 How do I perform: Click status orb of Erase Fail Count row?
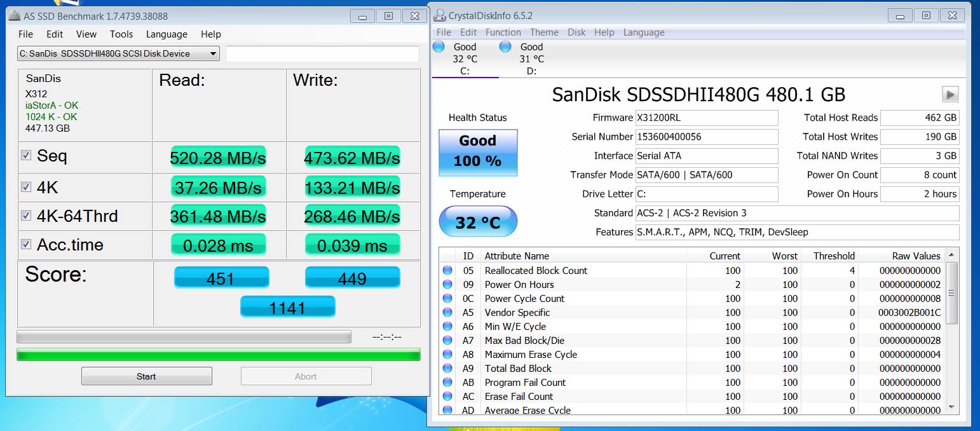point(448,397)
